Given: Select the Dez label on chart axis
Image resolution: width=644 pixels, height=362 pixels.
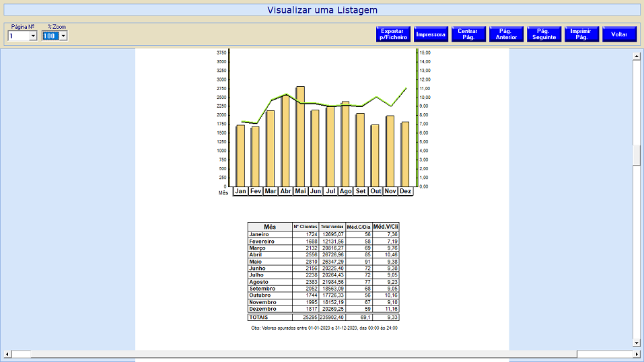Looking at the screenshot, I should (x=405, y=191).
